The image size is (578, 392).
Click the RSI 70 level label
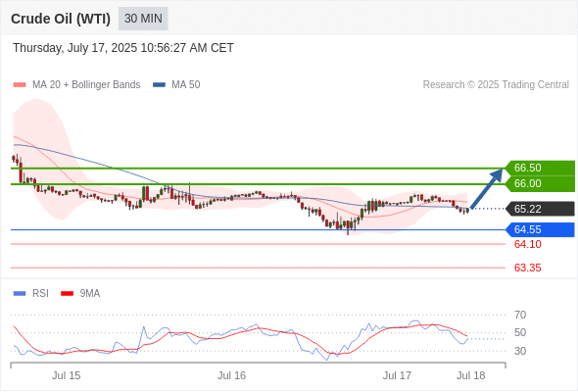pos(520,315)
